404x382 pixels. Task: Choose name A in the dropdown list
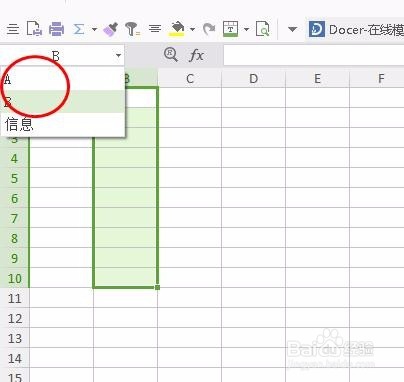(63, 79)
